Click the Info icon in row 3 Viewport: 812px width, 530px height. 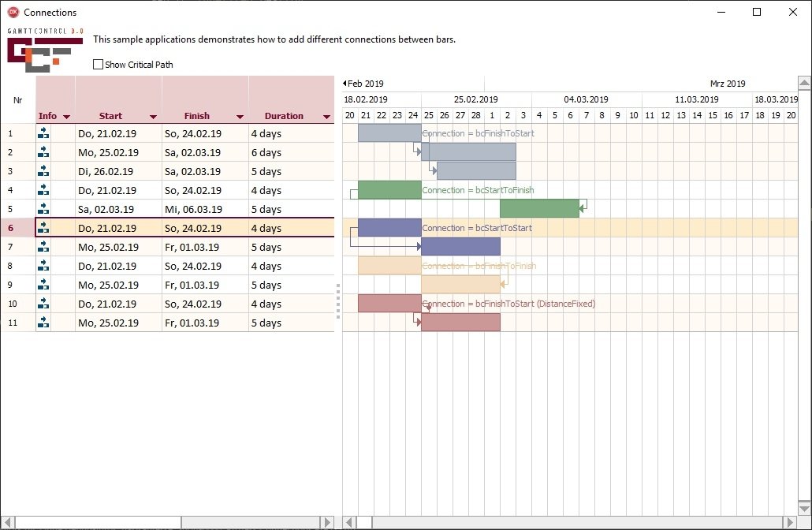43,171
